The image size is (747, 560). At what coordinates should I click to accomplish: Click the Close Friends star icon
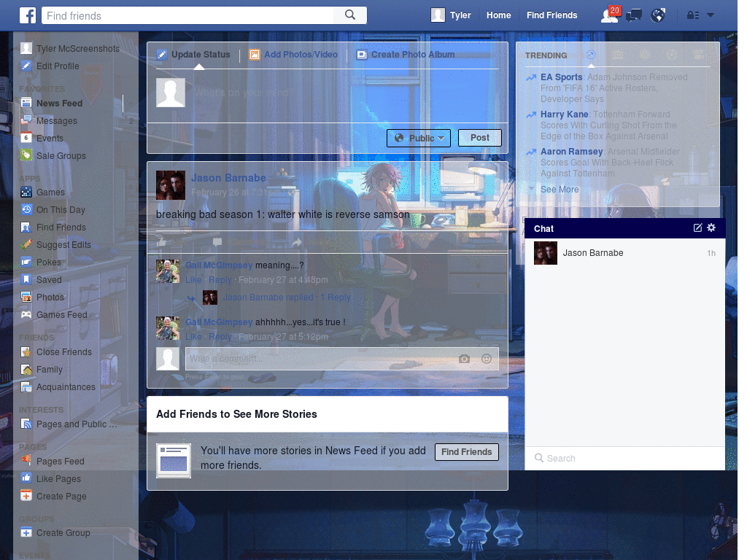26,352
